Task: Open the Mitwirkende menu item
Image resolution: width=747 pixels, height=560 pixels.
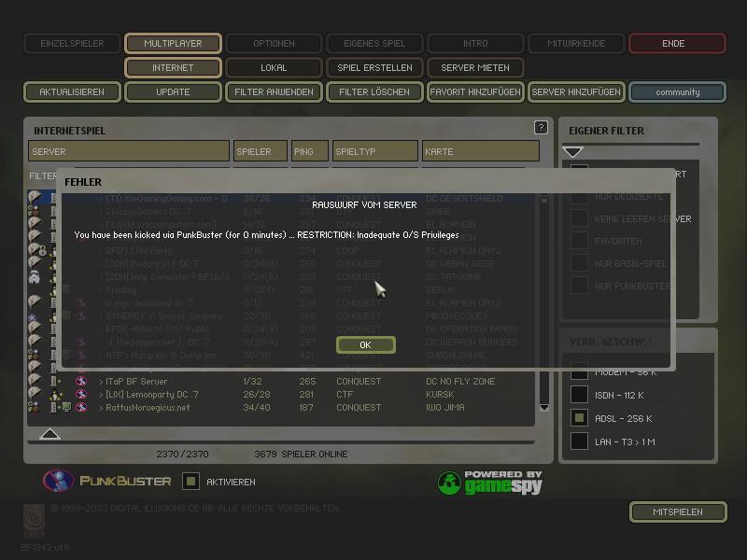Action: [576, 43]
